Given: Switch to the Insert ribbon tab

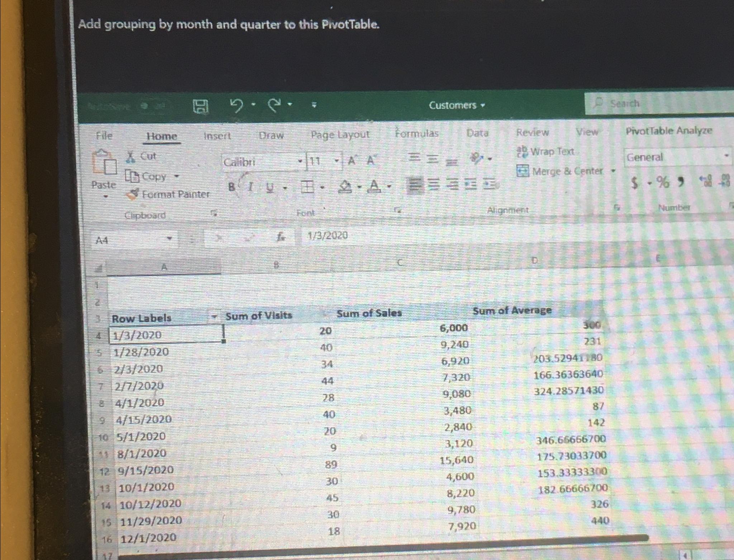Looking at the screenshot, I should [x=217, y=136].
